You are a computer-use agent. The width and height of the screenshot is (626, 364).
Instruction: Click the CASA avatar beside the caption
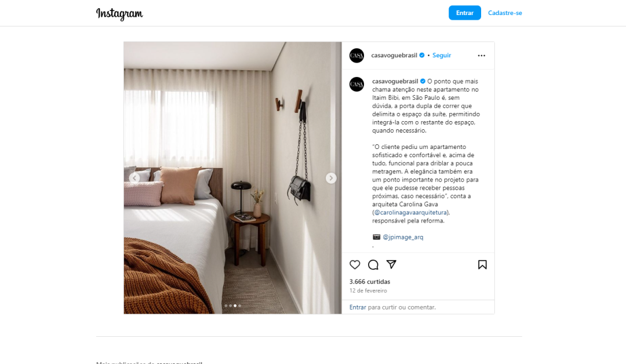point(356,84)
